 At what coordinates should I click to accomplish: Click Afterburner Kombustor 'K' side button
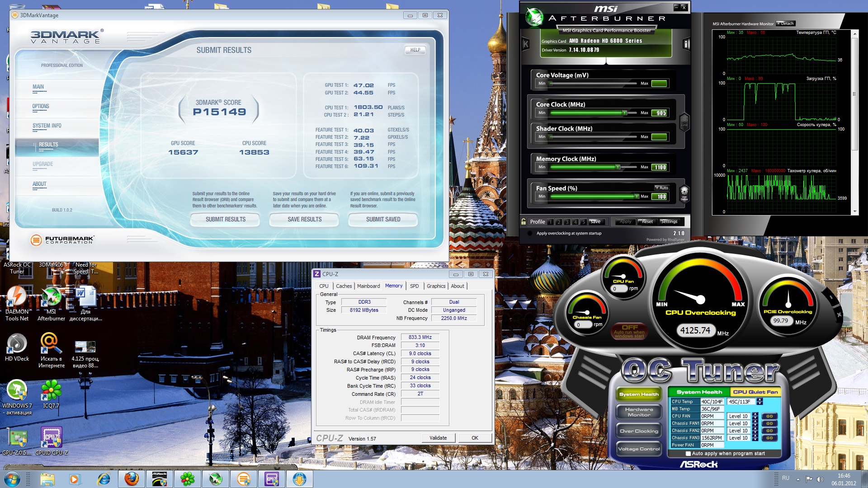coord(526,44)
